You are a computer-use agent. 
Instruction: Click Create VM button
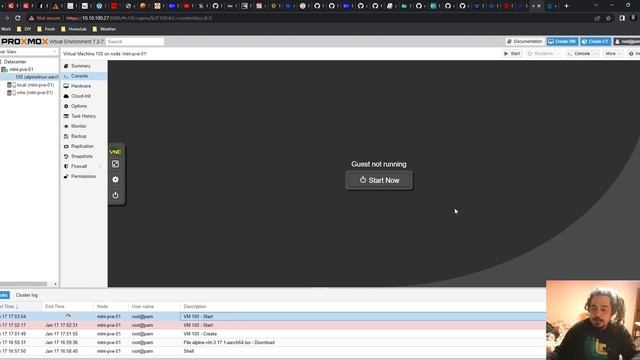562,42
